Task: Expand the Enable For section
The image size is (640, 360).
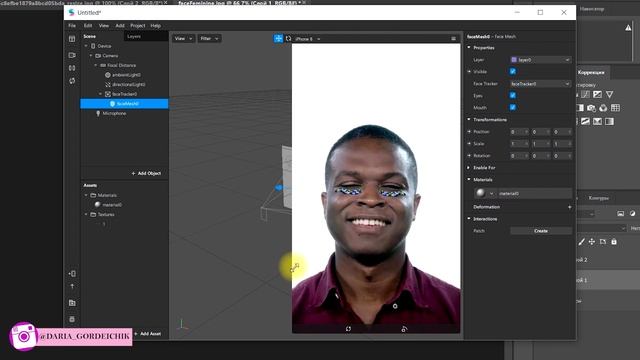Action: tap(469, 167)
